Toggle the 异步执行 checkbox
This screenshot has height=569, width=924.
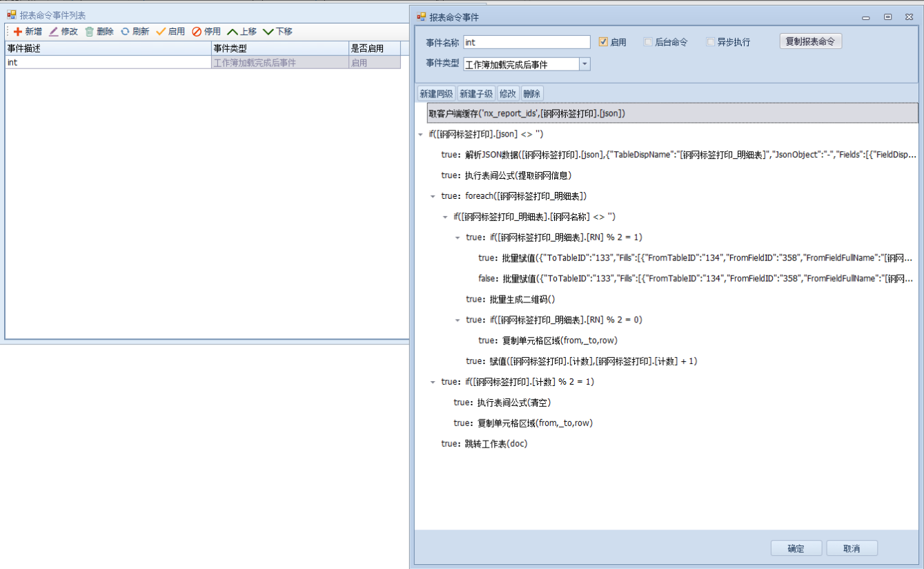710,42
